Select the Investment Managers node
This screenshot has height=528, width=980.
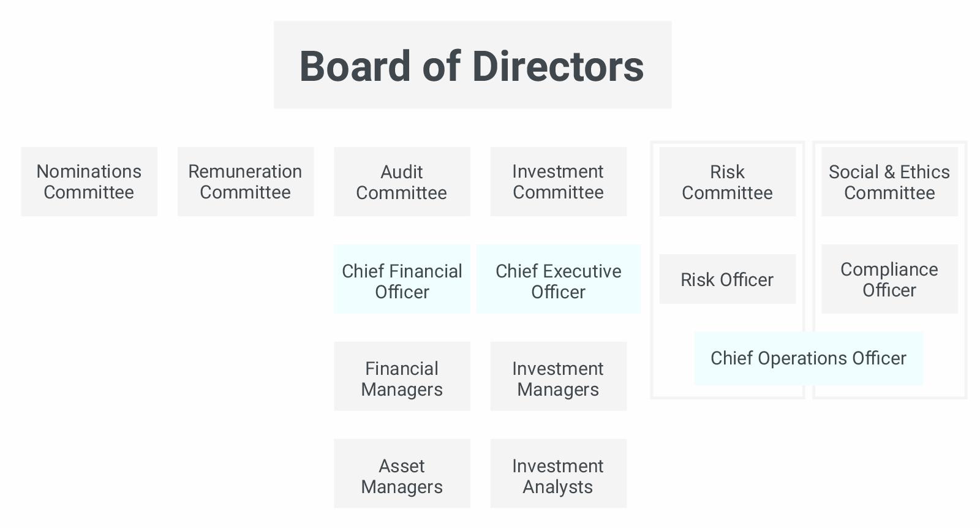tap(558, 376)
